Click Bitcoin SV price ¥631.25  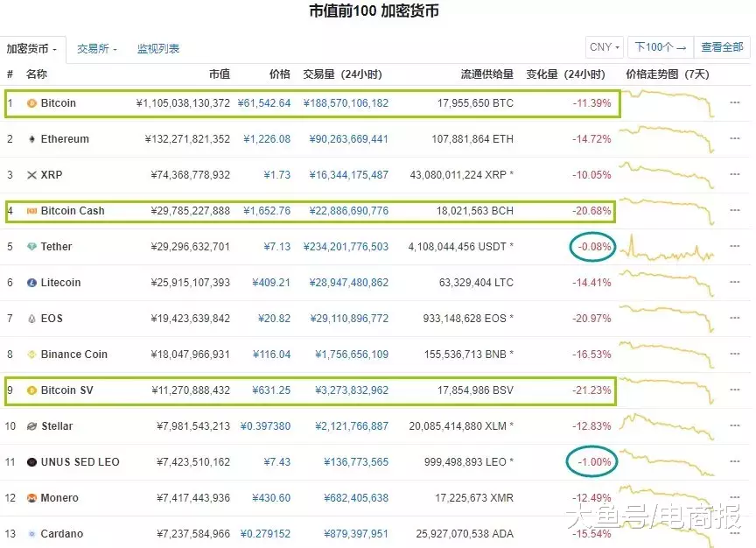271,390
